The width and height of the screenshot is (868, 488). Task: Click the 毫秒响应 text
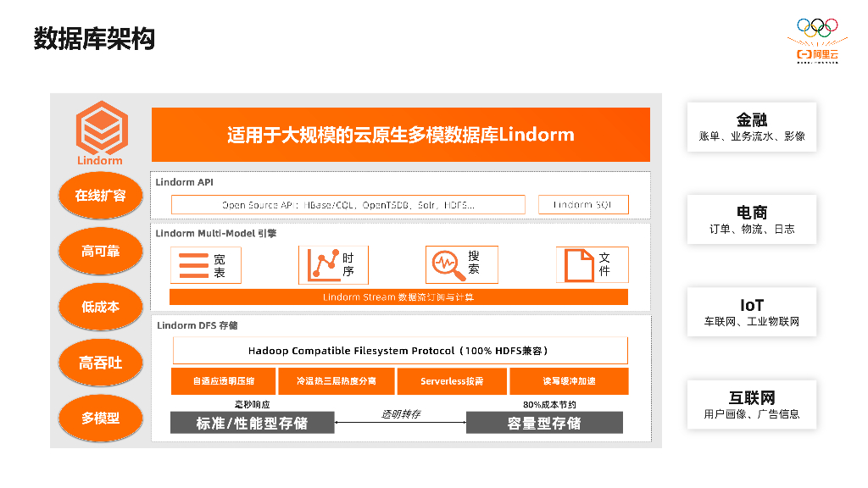(x=253, y=404)
